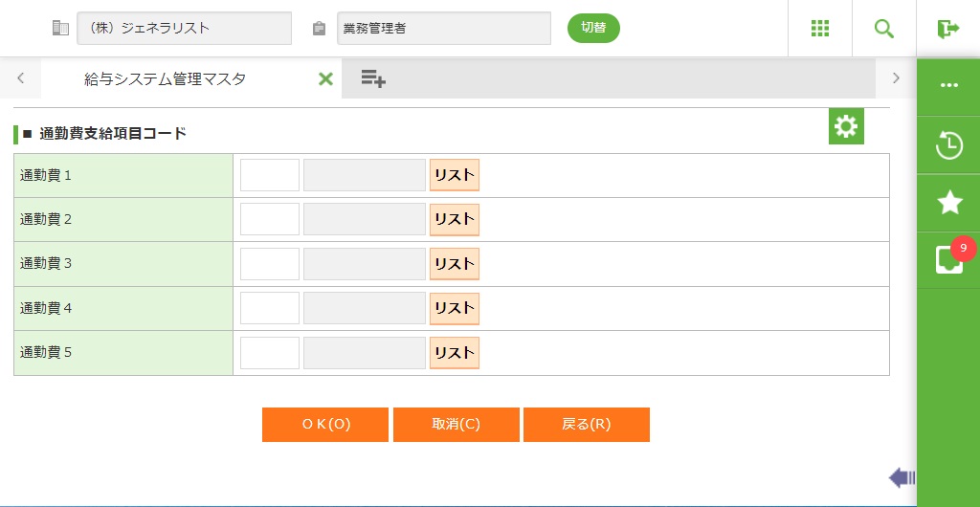
Task: Open the green settings gear icon
Action: [x=846, y=126]
